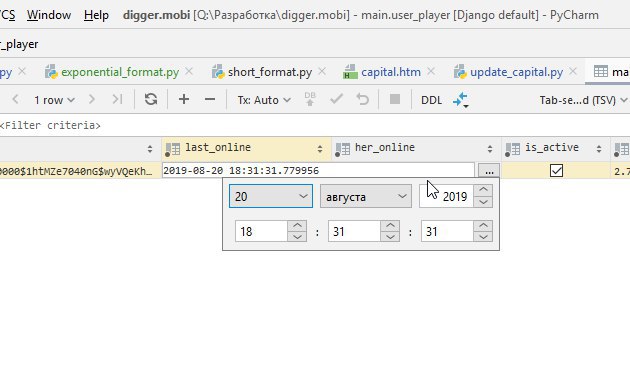Viewport: 630px width, 379px height.
Task: Increase the minutes value
Action: coord(390,225)
